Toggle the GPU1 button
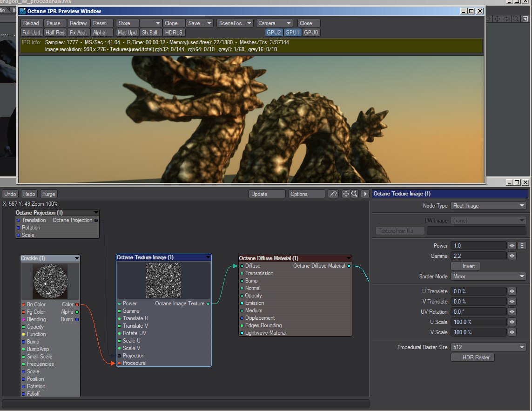 (x=292, y=33)
